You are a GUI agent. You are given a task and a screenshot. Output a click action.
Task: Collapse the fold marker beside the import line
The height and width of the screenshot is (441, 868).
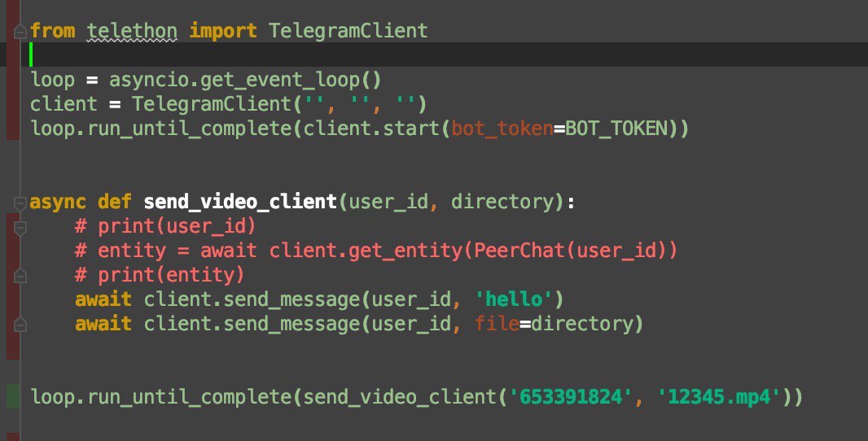(20, 32)
